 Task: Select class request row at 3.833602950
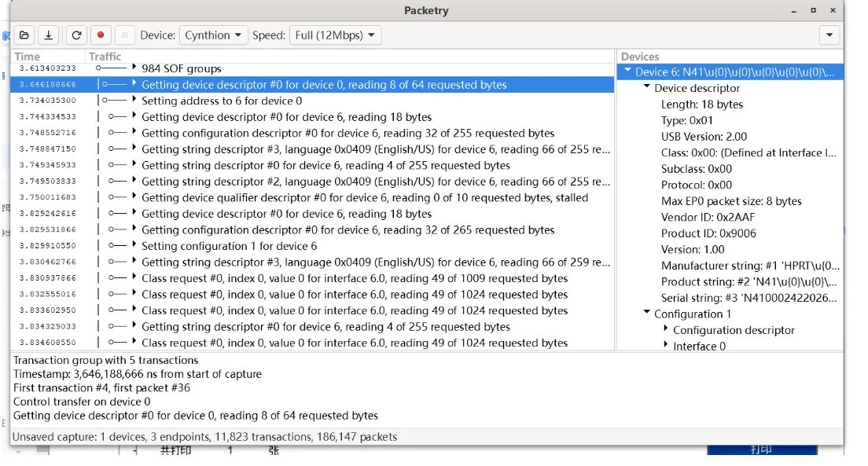pyautogui.click(x=312, y=310)
